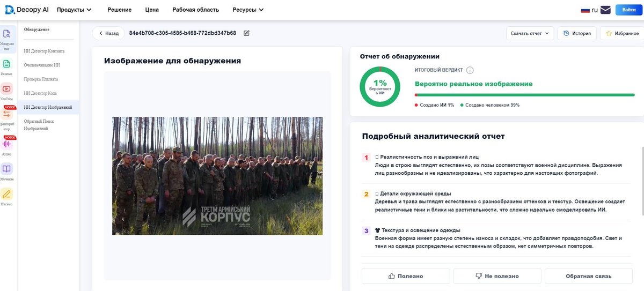Open the Обнаружение detection sidebar icon
This screenshot has width=644, height=291.
[7, 39]
